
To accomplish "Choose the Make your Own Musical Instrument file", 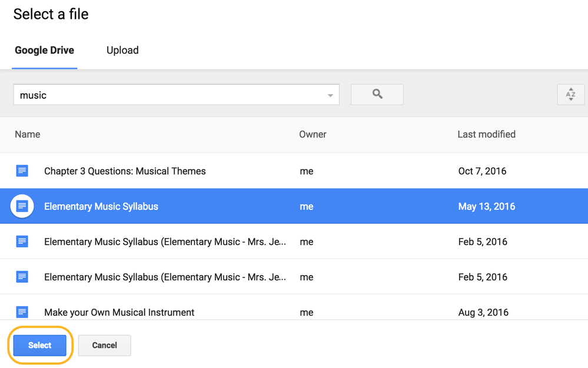I will click(119, 312).
